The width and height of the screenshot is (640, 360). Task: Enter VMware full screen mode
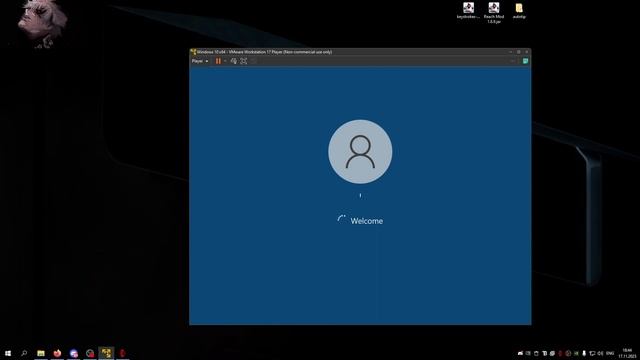pyautogui.click(x=244, y=61)
